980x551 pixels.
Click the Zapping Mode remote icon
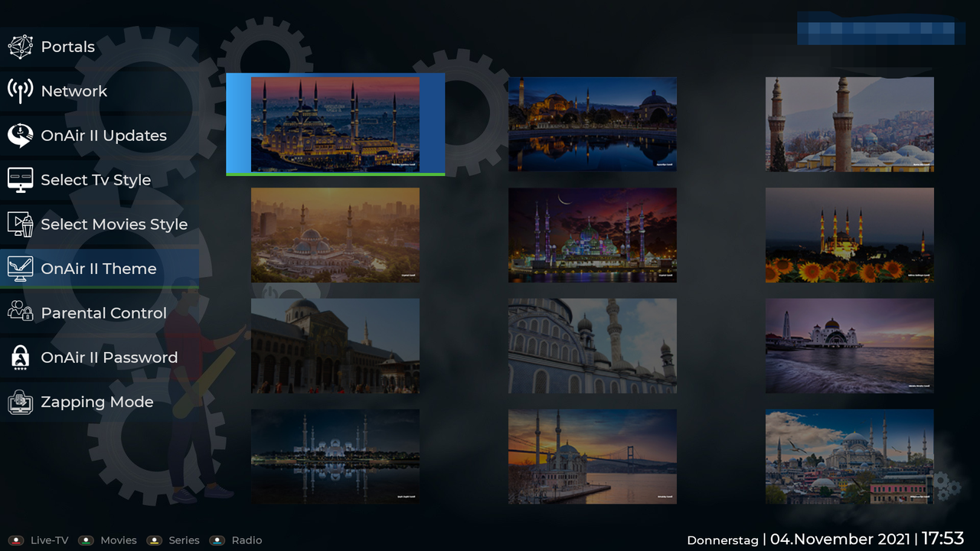(20, 402)
